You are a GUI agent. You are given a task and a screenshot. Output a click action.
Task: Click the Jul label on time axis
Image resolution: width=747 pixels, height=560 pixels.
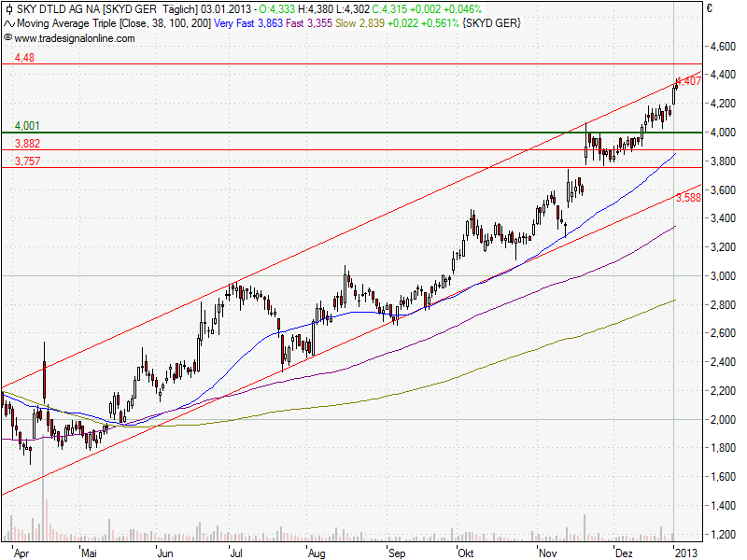pos(236,553)
